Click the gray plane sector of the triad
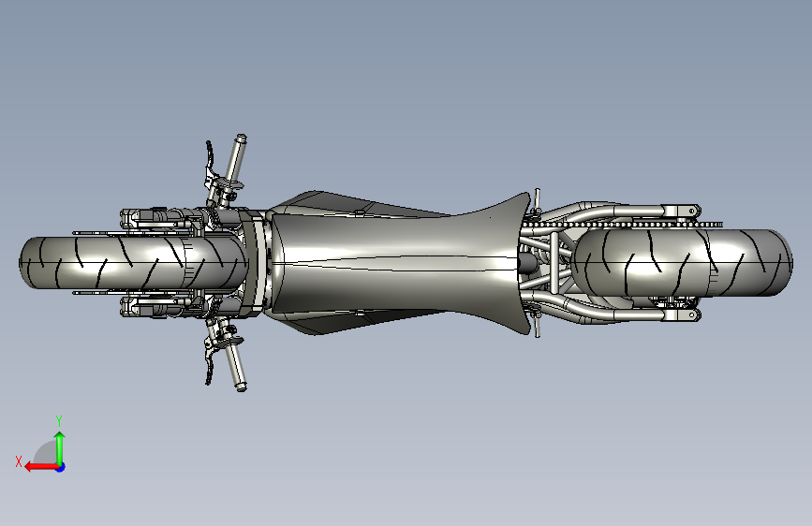This screenshot has width=812, height=526. [46, 454]
